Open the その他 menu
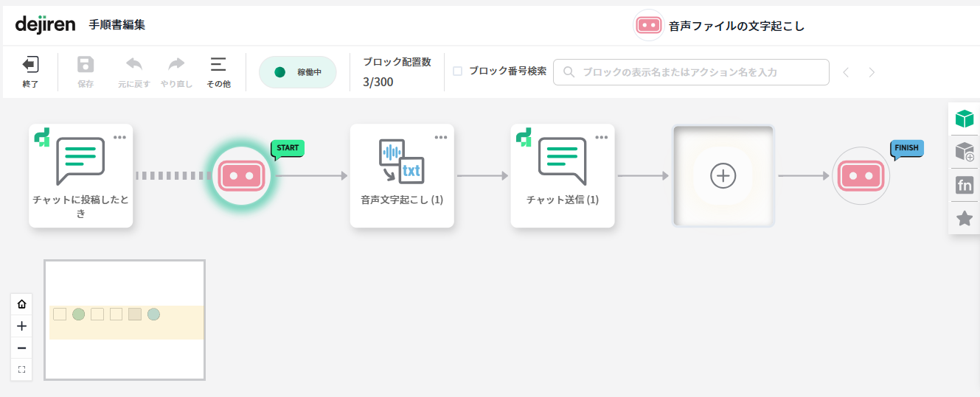Screen dimensions: 980x397 (218, 65)
